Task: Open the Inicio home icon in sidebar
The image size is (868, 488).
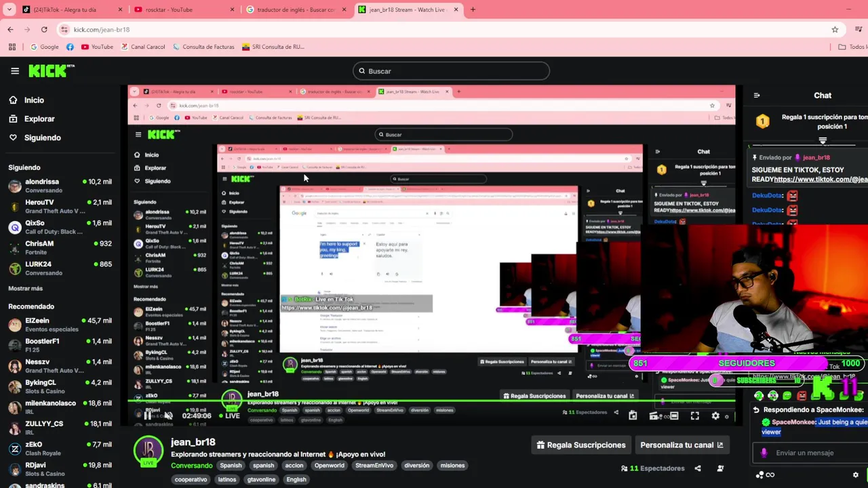Action: [13, 100]
